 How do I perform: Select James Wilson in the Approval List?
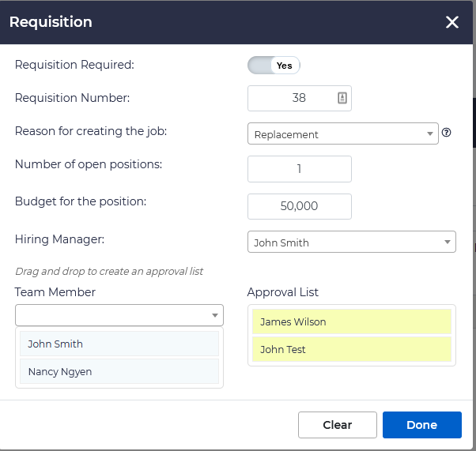[x=351, y=321]
